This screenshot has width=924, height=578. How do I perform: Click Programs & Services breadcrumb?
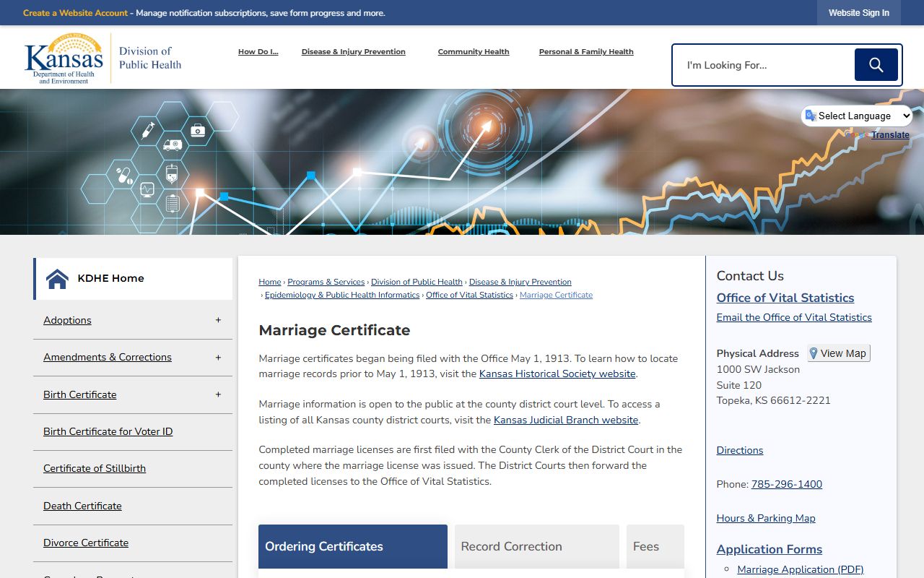tap(326, 282)
